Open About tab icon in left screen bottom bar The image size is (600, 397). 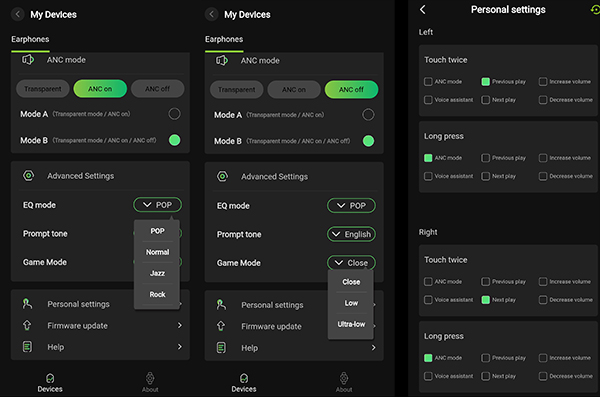(x=150, y=378)
